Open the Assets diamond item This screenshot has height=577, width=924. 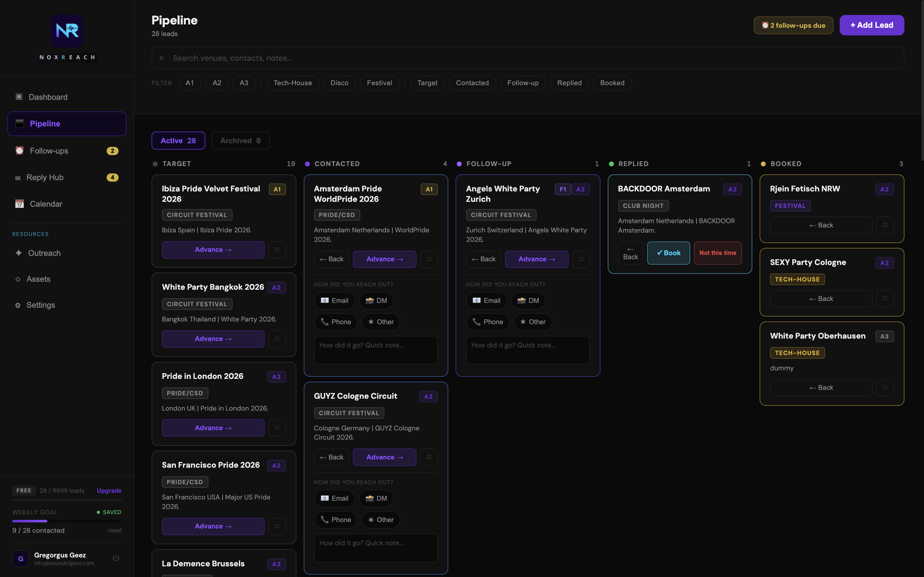(x=38, y=279)
